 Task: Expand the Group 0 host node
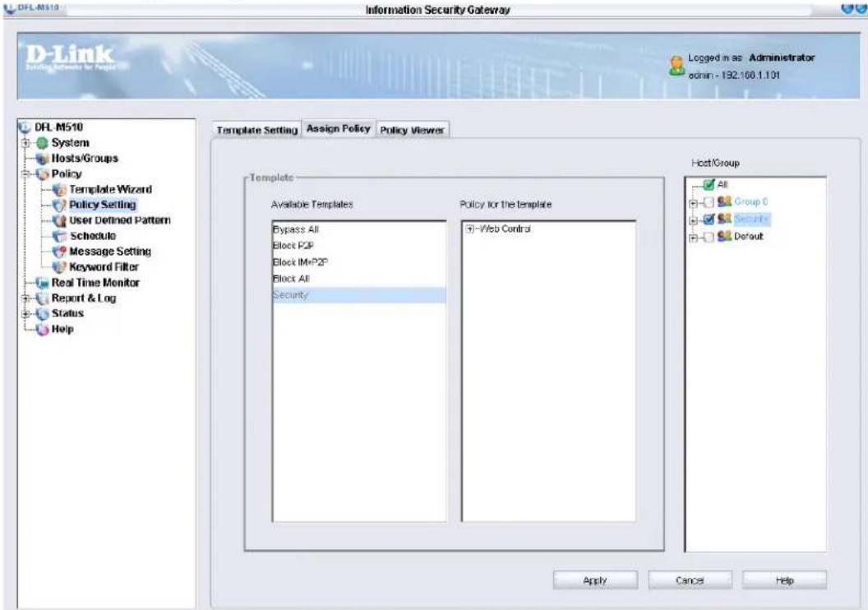pyautogui.click(x=693, y=203)
